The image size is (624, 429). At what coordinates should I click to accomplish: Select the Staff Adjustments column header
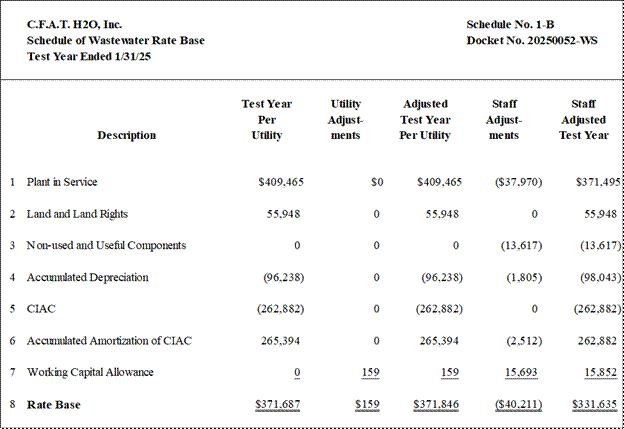pyautogui.click(x=504, y=119)
